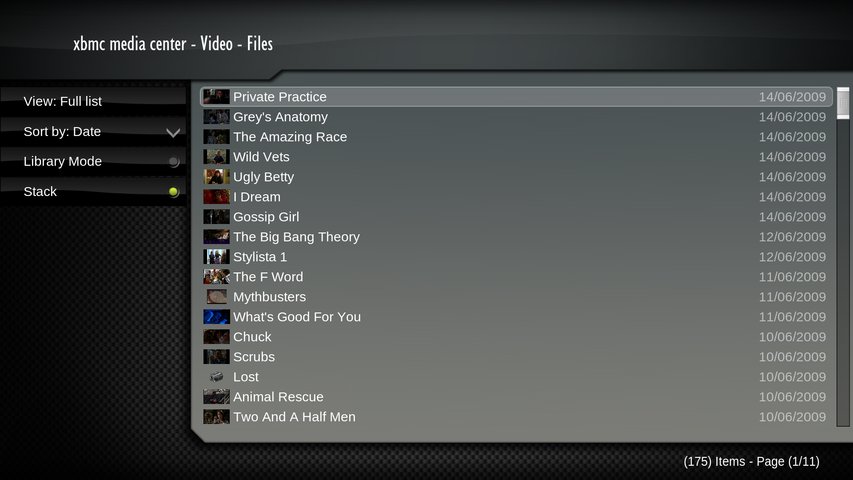Open the Private Practice entry
This screenshot has width=853, height=480.
pos(516,97)
